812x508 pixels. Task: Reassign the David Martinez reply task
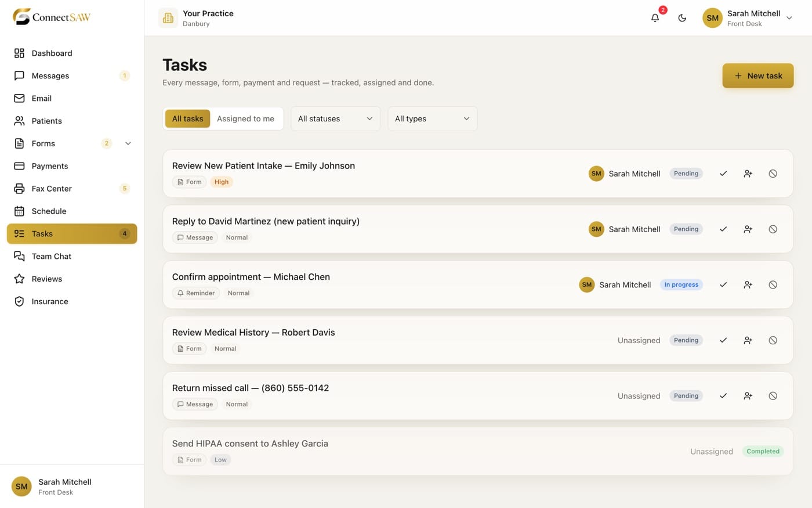(748, 229)
